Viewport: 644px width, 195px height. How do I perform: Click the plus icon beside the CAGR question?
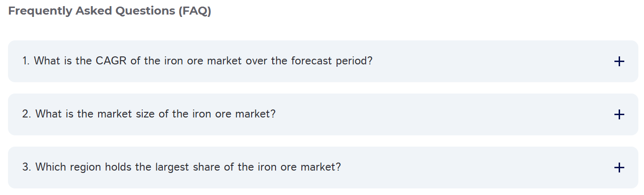point(619,61)
